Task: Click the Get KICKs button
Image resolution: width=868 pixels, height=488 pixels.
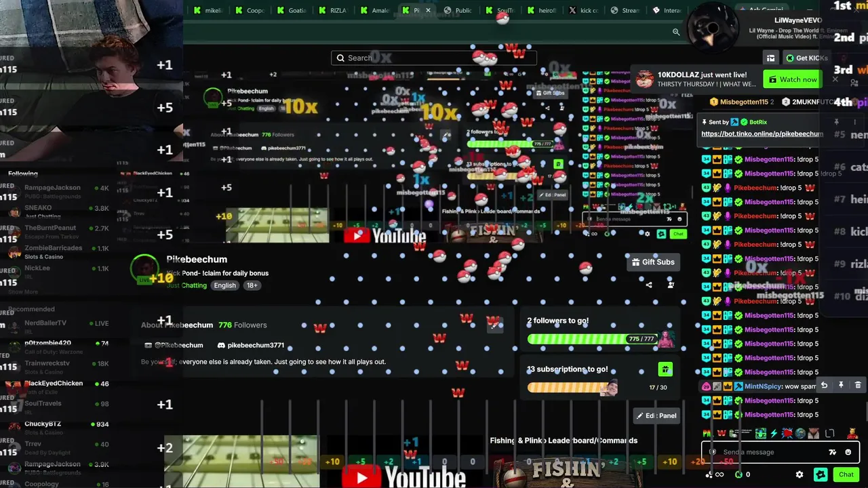Action: point(806,58)
